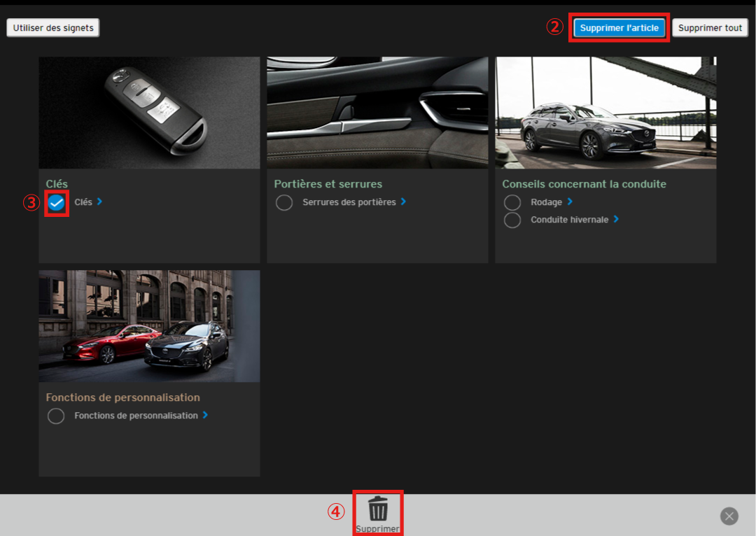This screenshot has height=536, width=756.
Task: Click the door handle interior thumbnail
Action: pyautogui.click(x=377, y=113)
